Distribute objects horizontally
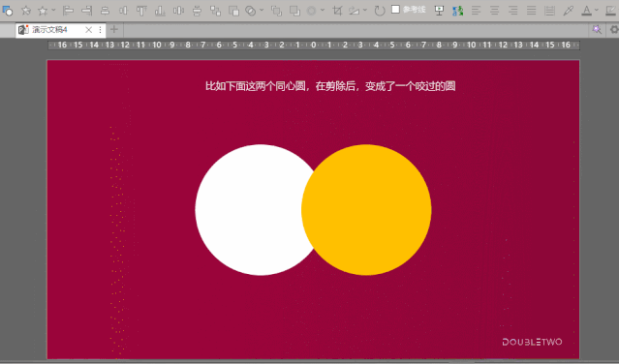Image resolution: width=619 pixels, height=364 pixels. pos(179,11)
